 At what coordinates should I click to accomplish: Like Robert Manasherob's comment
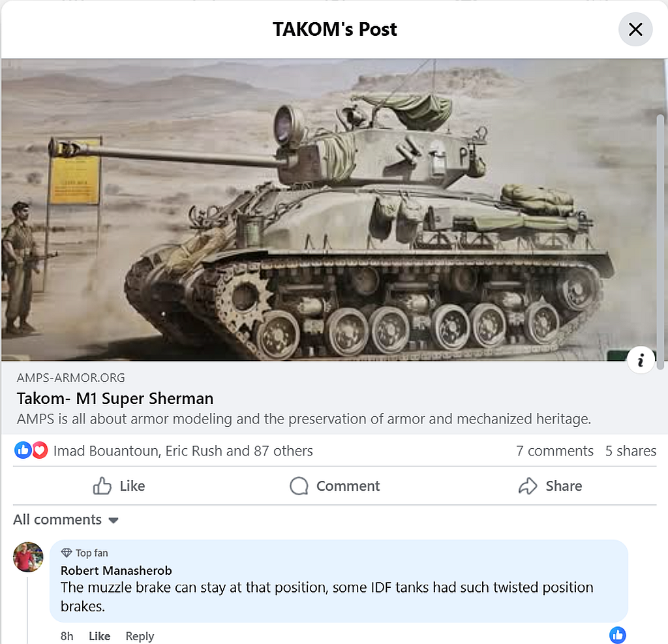(99, 636)
